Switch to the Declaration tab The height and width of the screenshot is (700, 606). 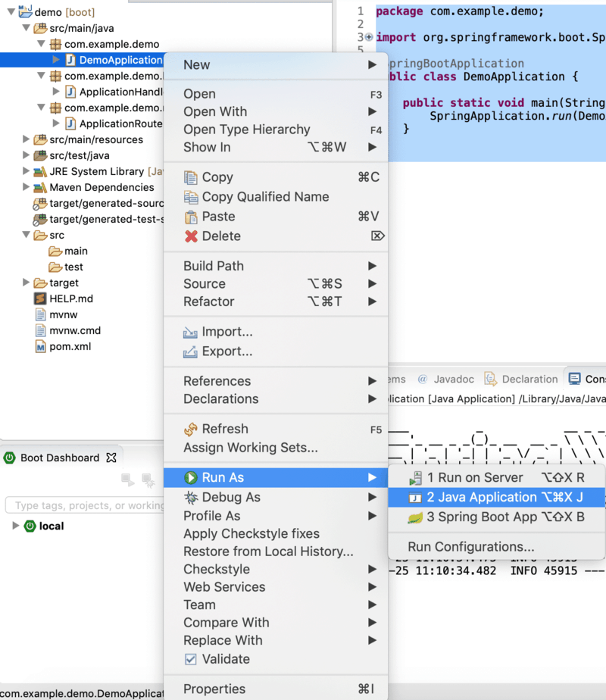pos(523,379)
